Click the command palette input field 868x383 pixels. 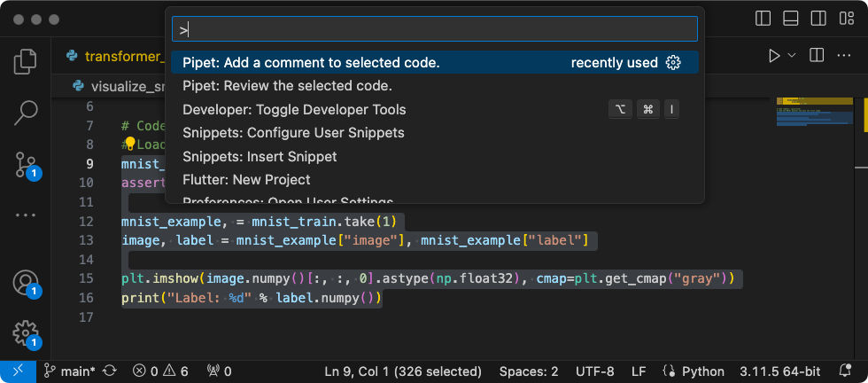pyautogui.click(x=434, y=29)
